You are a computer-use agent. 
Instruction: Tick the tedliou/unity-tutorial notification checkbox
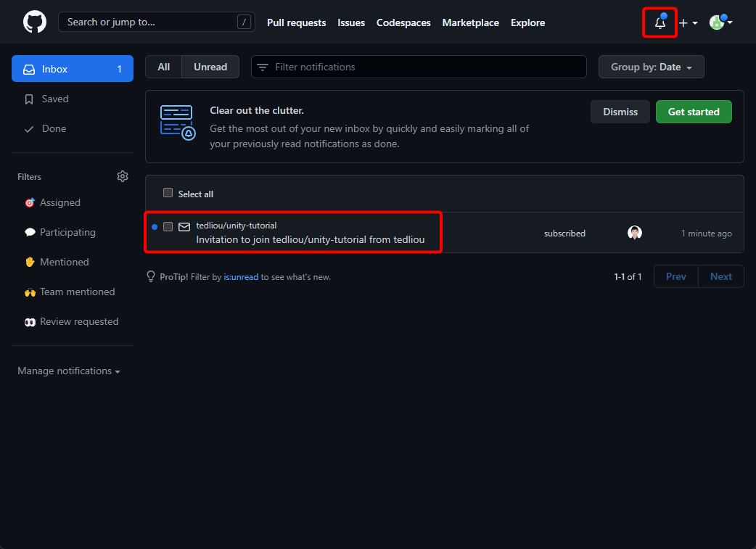[x=168, y=226]
